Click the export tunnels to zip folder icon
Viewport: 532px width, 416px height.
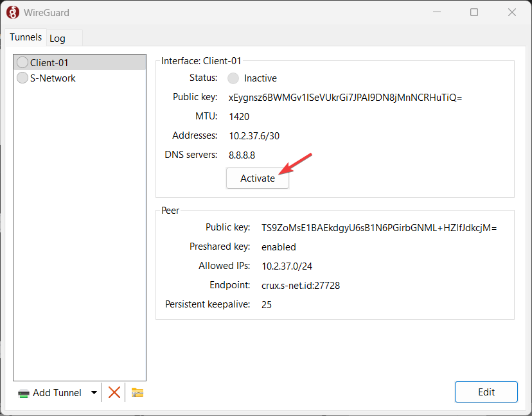[x=137, y=393]
